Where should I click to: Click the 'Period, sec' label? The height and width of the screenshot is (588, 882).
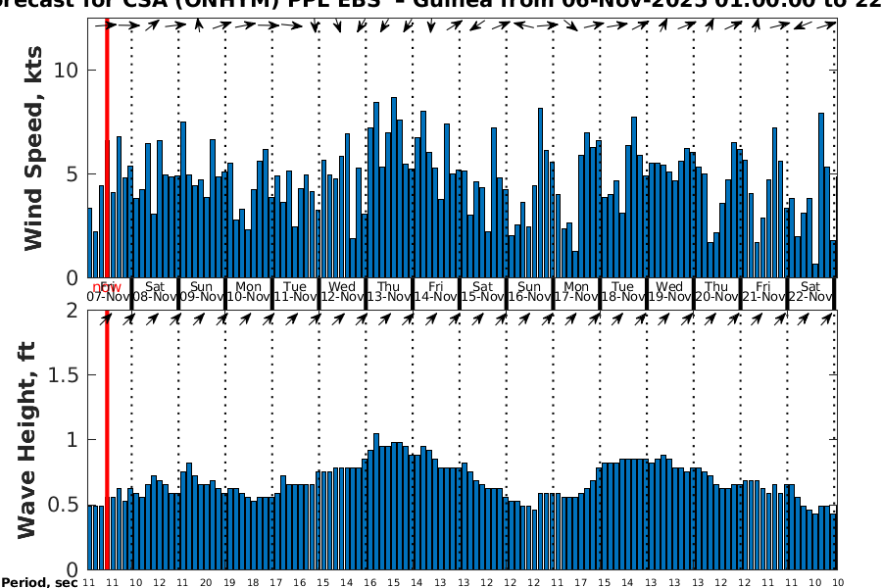pos(39,582)
